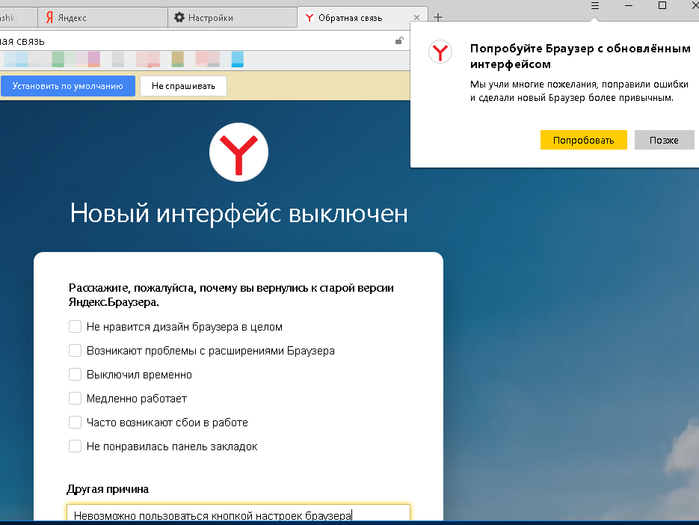Tick the 'Медленно работает' checkbox
Viewport: 699px width, 525px height.
point(75,398)
